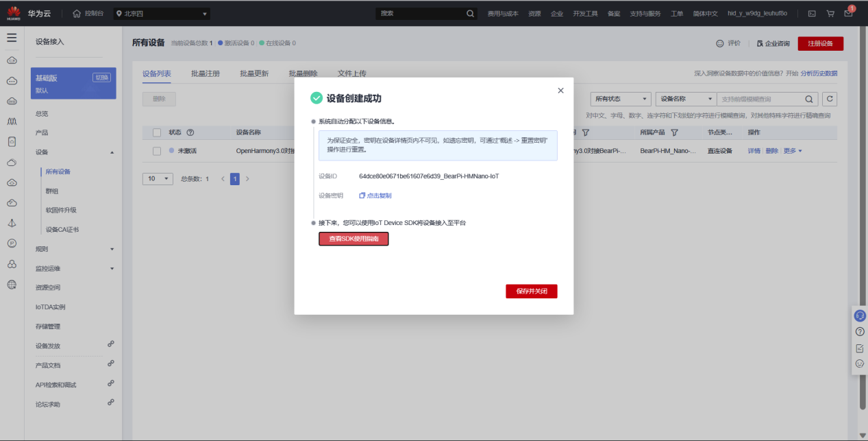Open the 费用与成本 top menu
Viewport: 868px width, 441px height.
tap(504, 13)
